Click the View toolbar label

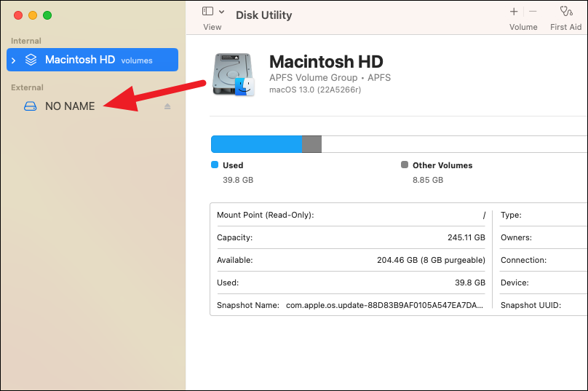pyautogui.click(x=212, y=27)
